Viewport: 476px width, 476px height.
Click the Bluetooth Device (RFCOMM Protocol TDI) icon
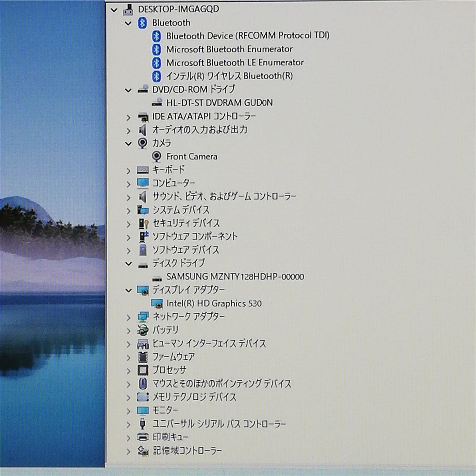(156, 35)
